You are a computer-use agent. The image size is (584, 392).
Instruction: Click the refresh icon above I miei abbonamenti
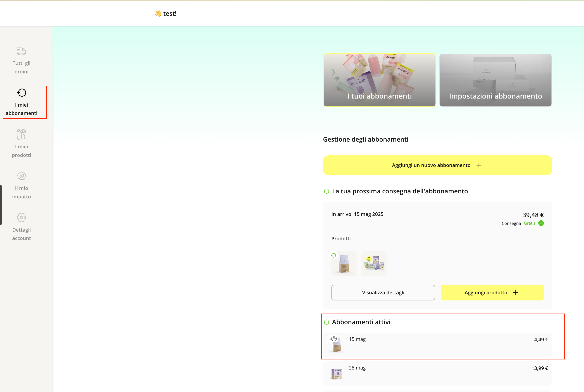click(x=21, y=93)
